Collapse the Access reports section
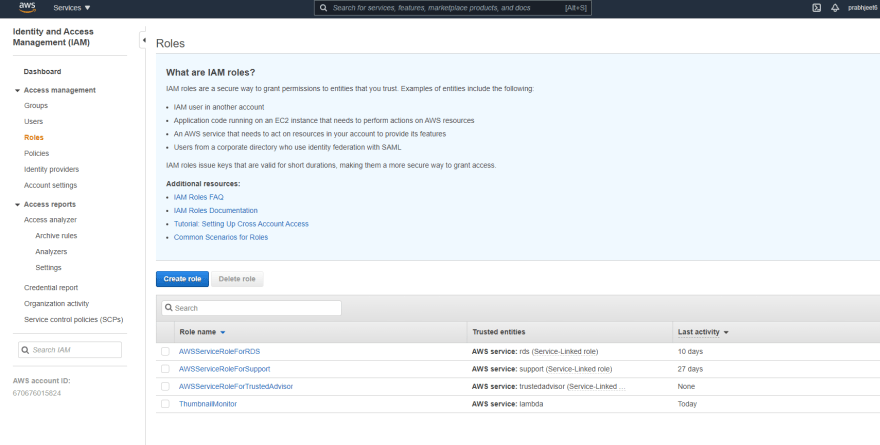The height and width of the screenshot is (445, 880). (17, 205)
